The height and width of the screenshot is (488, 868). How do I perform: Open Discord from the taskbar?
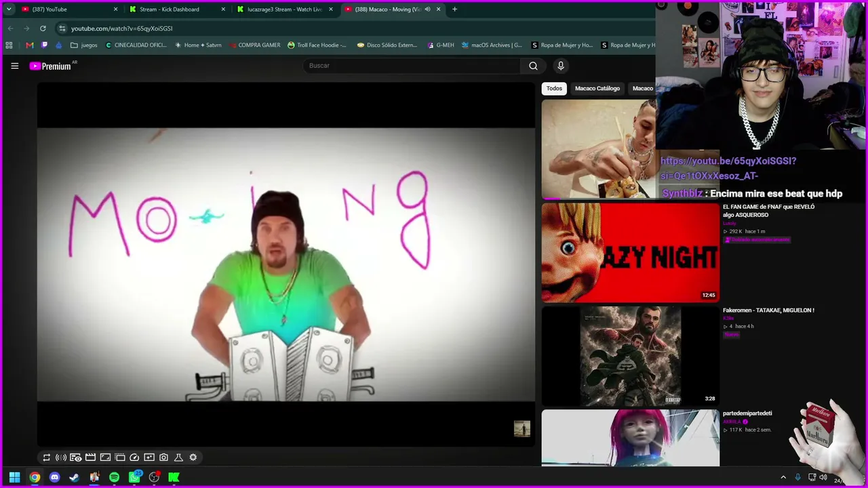click(x=54, y=477)
